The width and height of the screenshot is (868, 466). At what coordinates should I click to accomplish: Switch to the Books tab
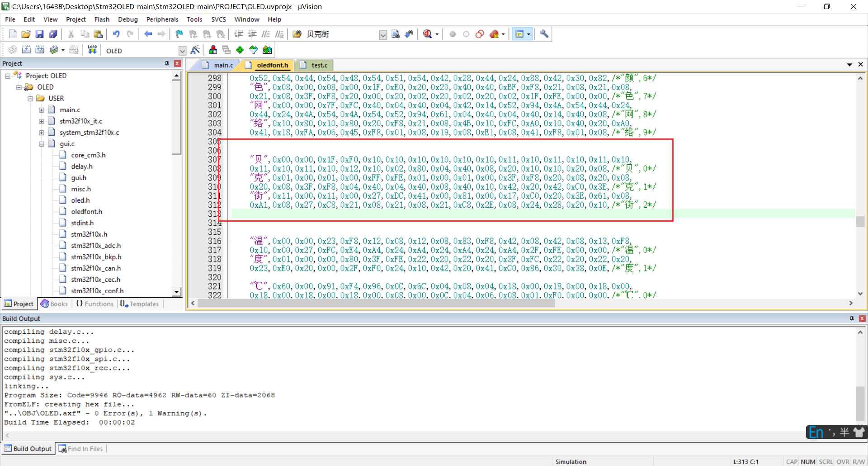(x=54, y=304)
